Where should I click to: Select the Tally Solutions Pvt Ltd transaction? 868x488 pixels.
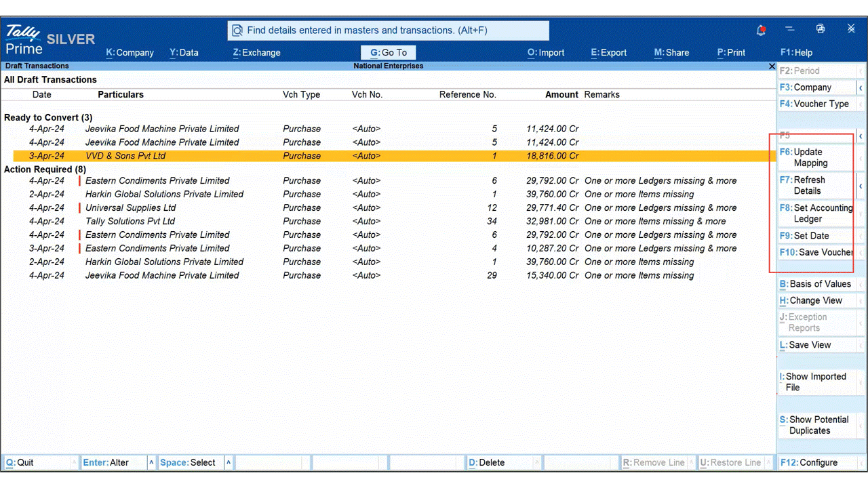point(395,221)
